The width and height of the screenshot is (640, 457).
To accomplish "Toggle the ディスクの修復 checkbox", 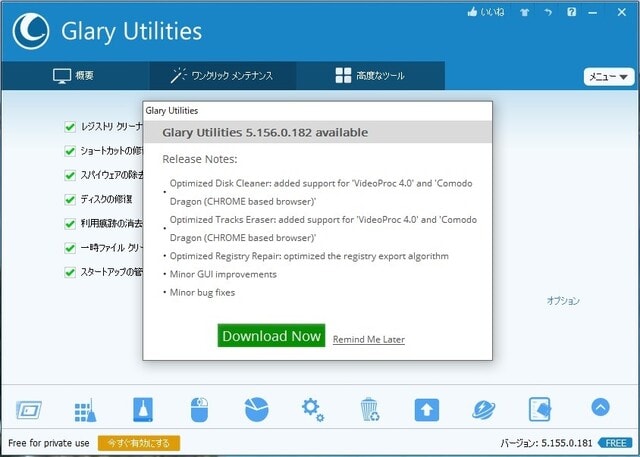I will [70, 200].
